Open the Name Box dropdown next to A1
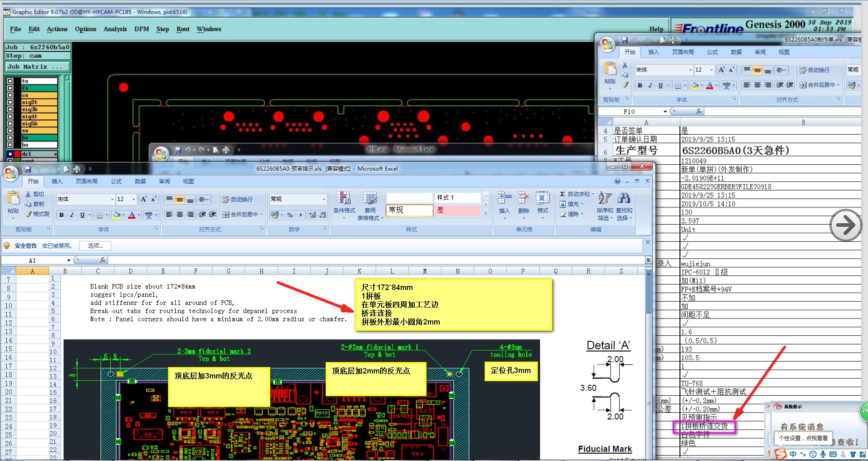This screenshot has height=461, width=868. point(69,260)
